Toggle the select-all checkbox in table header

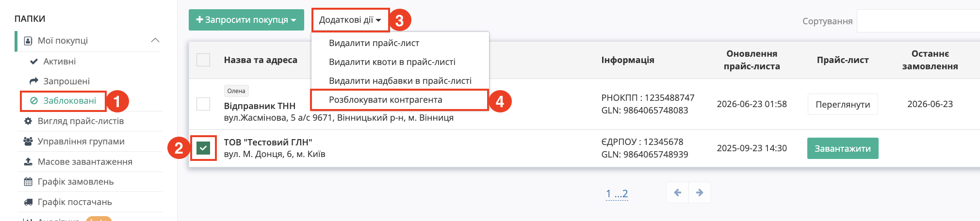(x=203, y=60)
